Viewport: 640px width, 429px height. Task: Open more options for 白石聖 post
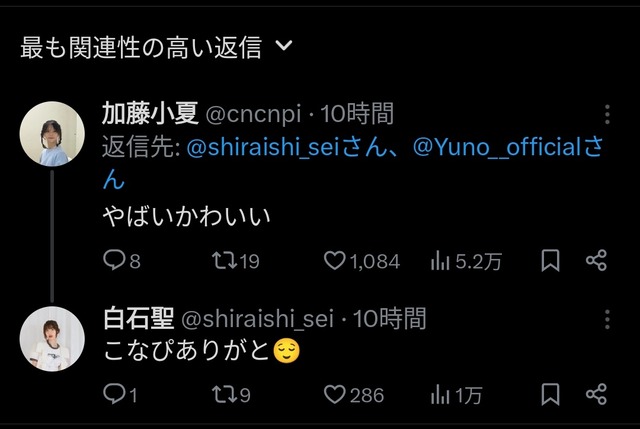(x=607, y=319)
